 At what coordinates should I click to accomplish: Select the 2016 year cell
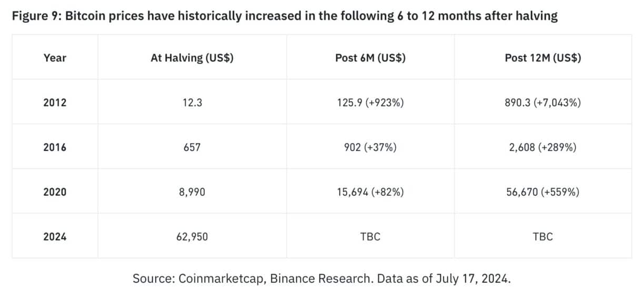click(x=55, y=147)
